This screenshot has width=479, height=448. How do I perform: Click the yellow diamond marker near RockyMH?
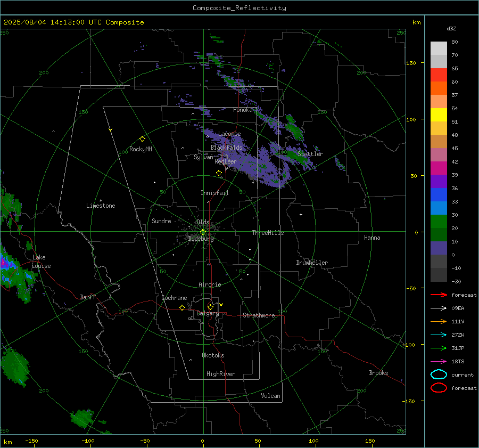(142, 139)
